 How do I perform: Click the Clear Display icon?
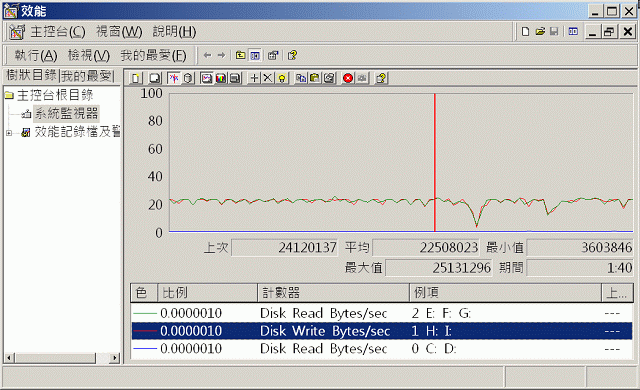point(155,78)
